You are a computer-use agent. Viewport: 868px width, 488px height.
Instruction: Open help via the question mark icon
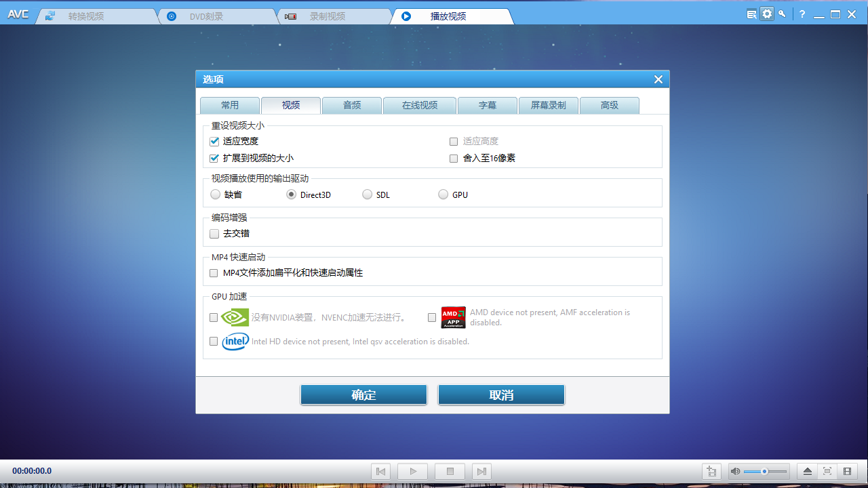(x=802, y=14)
